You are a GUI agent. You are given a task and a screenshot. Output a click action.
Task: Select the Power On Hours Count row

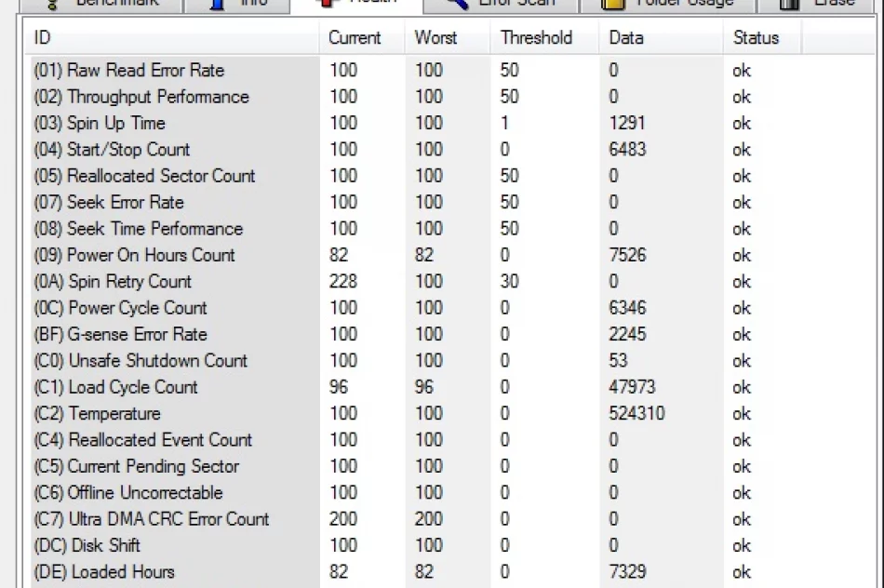pos(134,255)
